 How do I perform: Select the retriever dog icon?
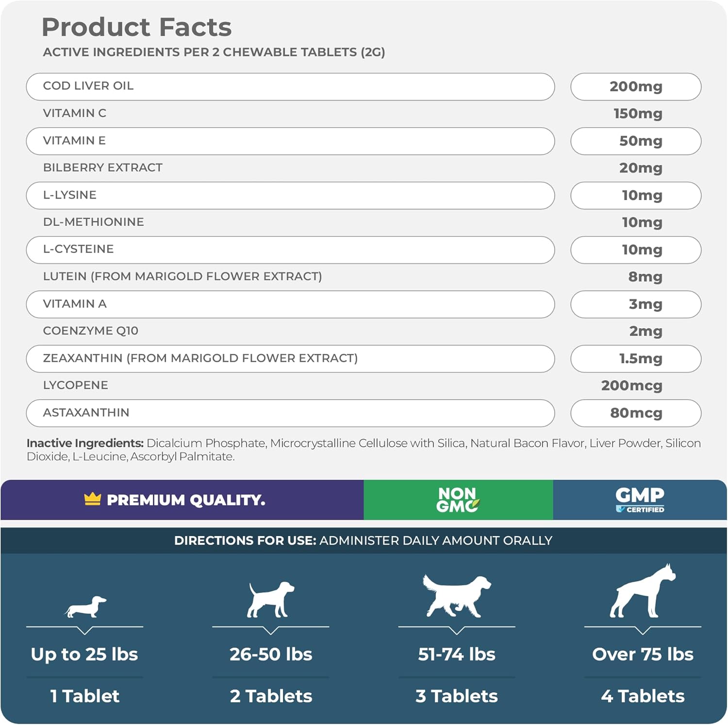coord(456,596)
